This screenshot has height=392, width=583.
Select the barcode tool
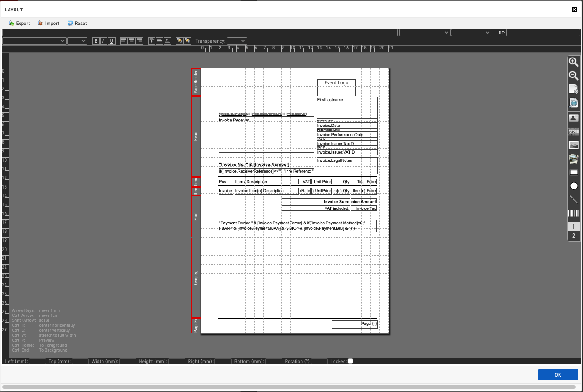pyautogui.click(x=573, y=213)
